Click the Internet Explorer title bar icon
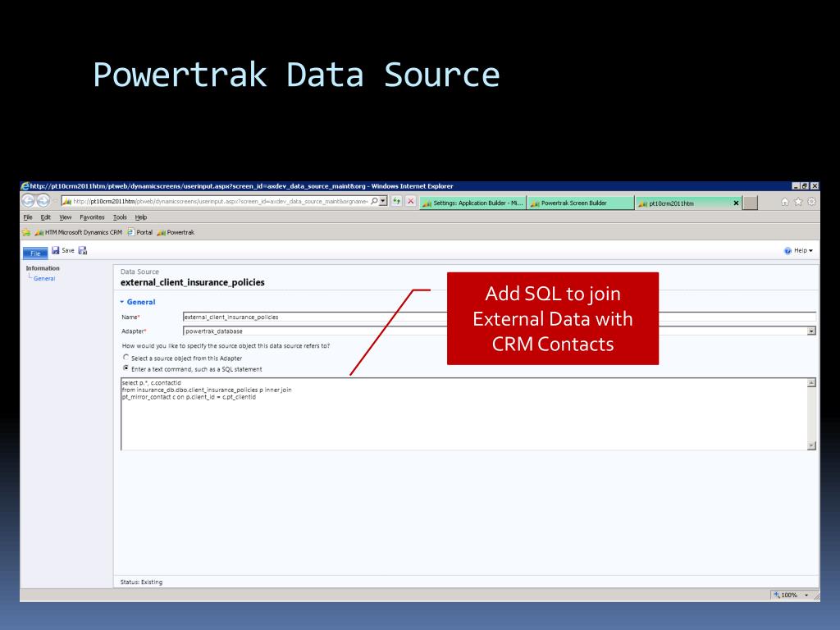The width and height of the screenshot is (840, 630). (x=25, y=186)
